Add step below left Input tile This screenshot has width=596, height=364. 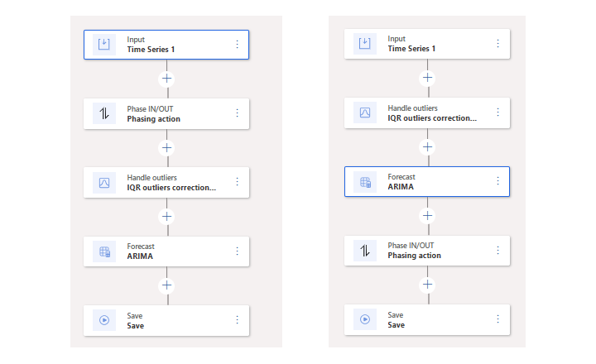(x=167, y=79)
